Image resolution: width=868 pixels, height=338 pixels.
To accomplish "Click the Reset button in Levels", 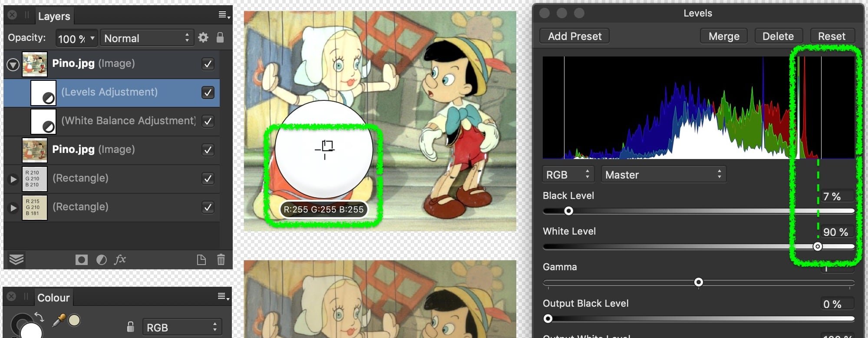I will 832,36.
